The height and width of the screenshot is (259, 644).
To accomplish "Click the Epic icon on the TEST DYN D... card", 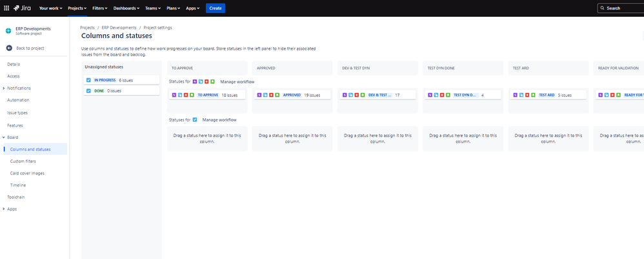I will tap(430, 95).
